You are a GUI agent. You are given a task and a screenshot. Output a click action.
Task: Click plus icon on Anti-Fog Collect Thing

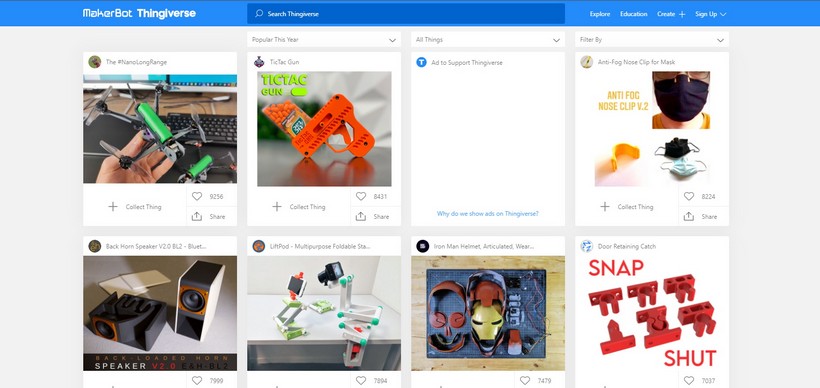tap(605, 207)
